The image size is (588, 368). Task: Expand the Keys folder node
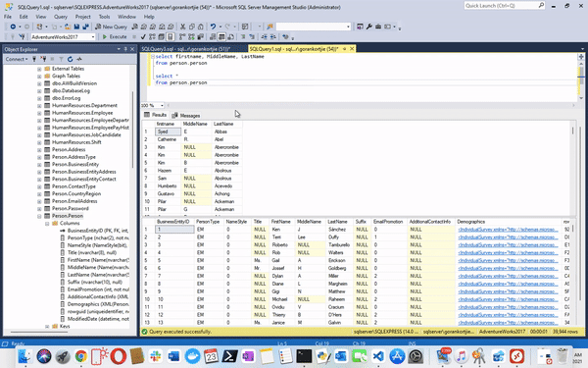47,327
